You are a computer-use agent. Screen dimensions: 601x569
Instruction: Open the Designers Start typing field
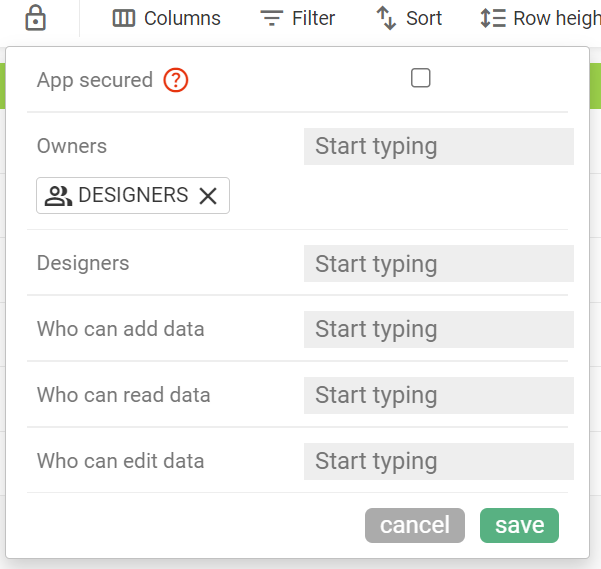[x=438, y=264]
